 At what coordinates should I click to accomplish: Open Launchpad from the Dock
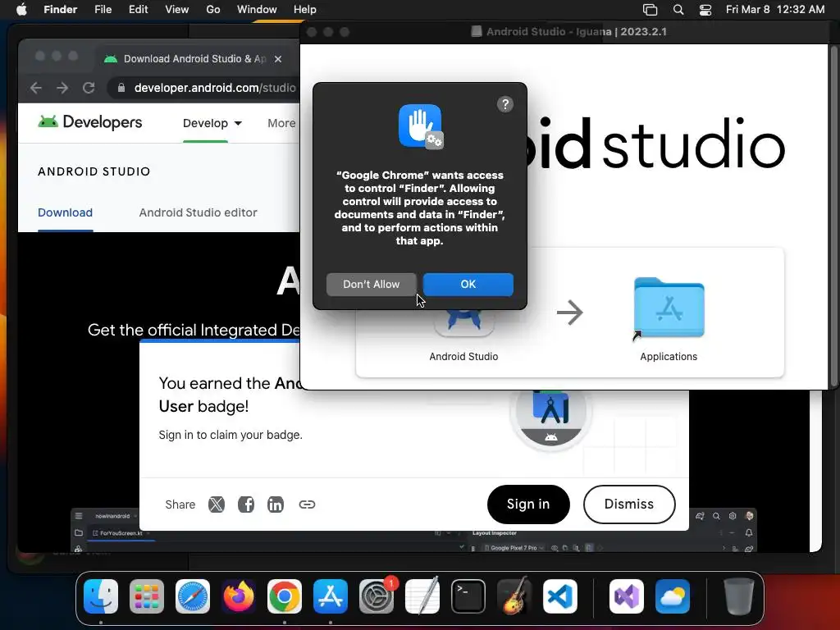coord(147,596)
